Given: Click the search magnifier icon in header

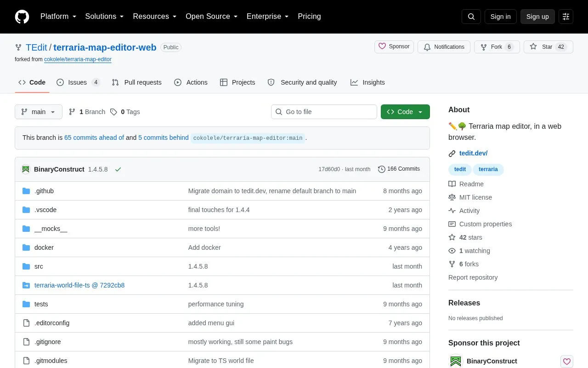Looking at the screenshot, I should tap(471, 17).
